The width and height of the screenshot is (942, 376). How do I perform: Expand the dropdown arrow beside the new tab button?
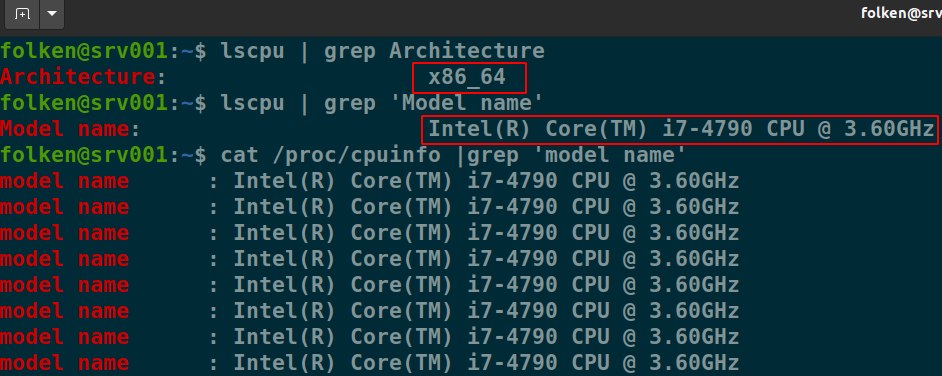52,14
